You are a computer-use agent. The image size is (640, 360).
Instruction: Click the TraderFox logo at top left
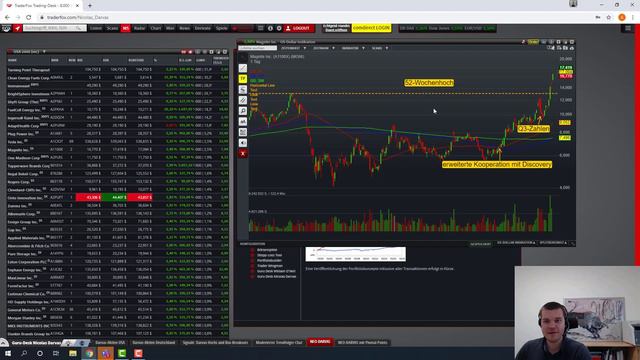click(x=6, y=28)
